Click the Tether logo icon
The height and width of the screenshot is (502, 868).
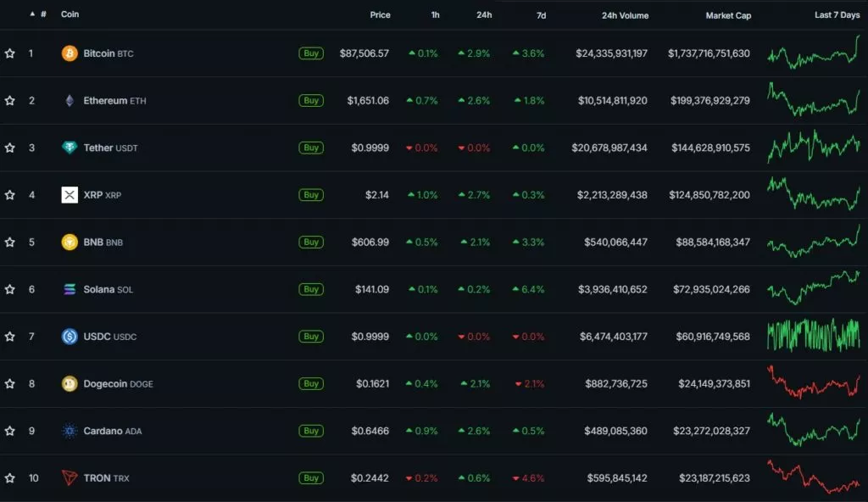pos(70,148)
